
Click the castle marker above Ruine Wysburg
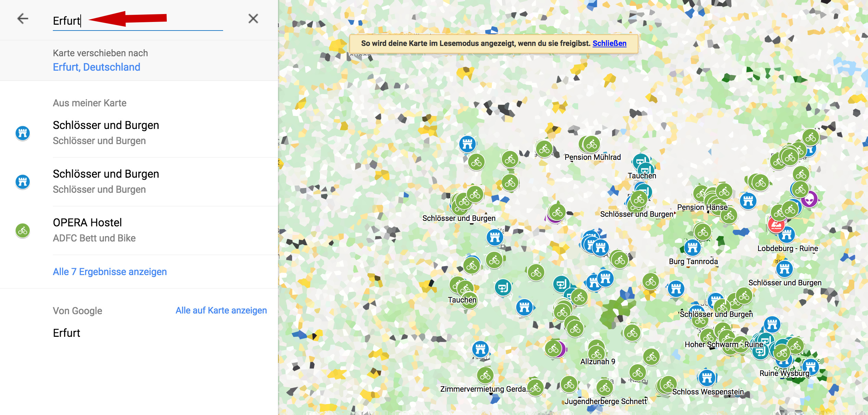point(810,366)
